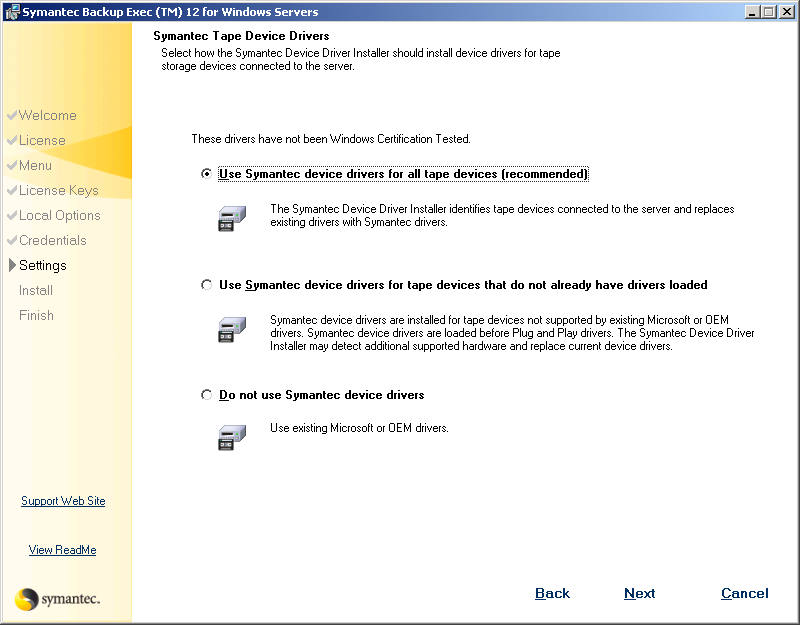Click the Install step in the sidebar
The height and width of the screenshot is (625, 800).
click(x=36, y=290)
